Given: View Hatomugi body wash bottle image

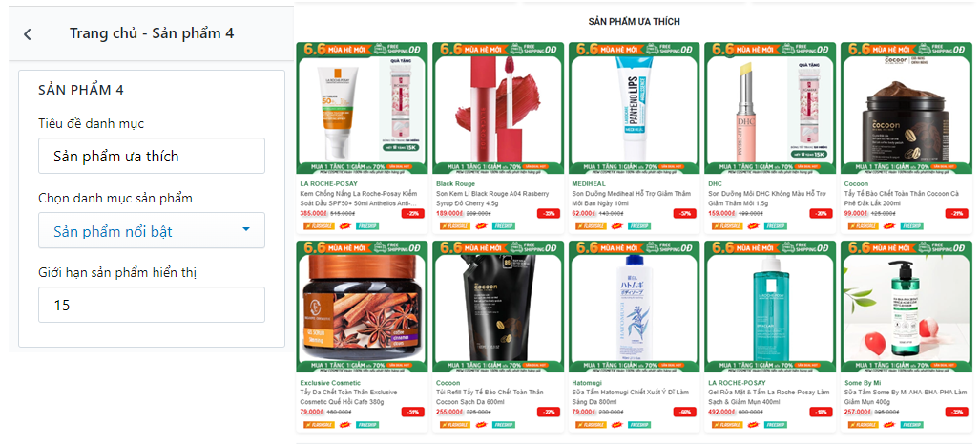Looking at the screenshot, I should [x=634, y=307].
